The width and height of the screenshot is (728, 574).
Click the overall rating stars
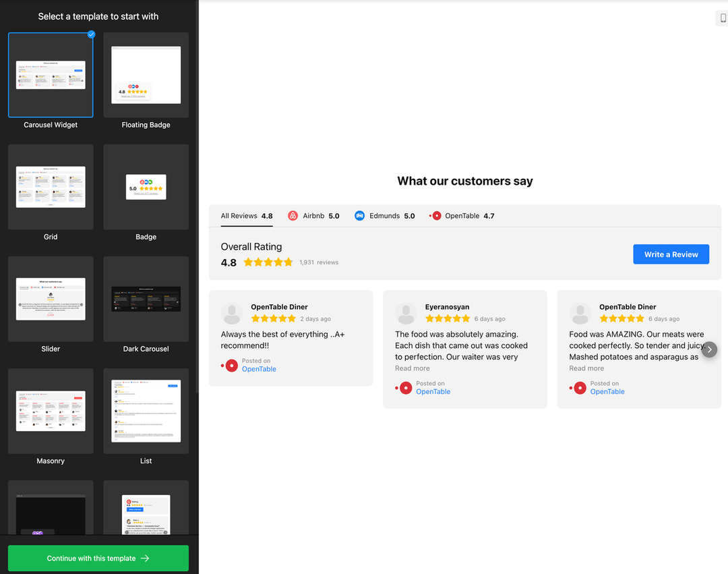268,262
